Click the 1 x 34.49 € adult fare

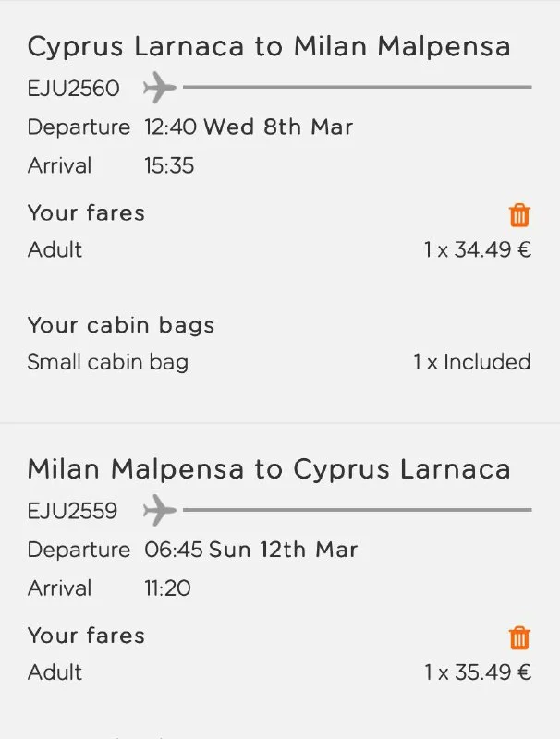[x=478, y=250]
